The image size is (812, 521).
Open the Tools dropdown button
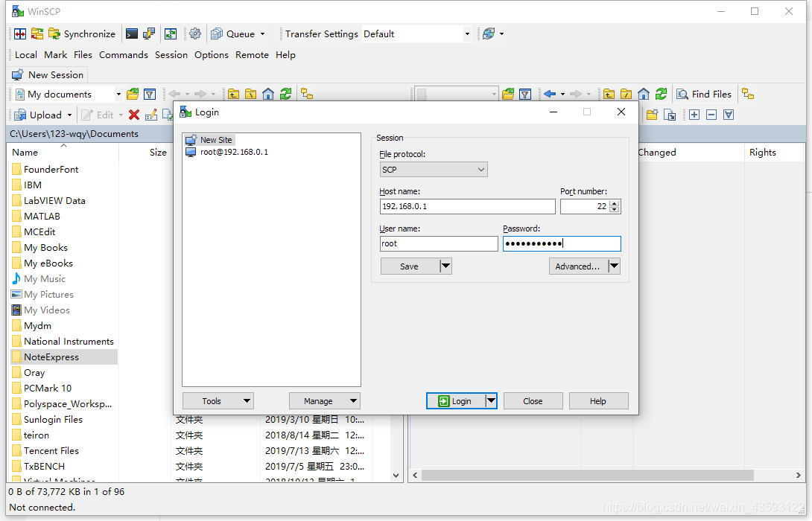click(x=218, y=401)
